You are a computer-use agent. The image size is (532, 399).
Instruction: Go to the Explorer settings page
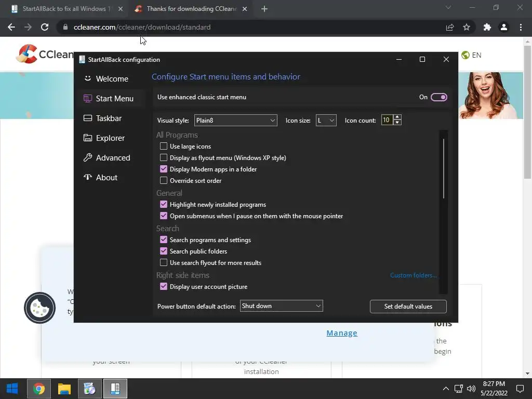(x=110, y=138)
